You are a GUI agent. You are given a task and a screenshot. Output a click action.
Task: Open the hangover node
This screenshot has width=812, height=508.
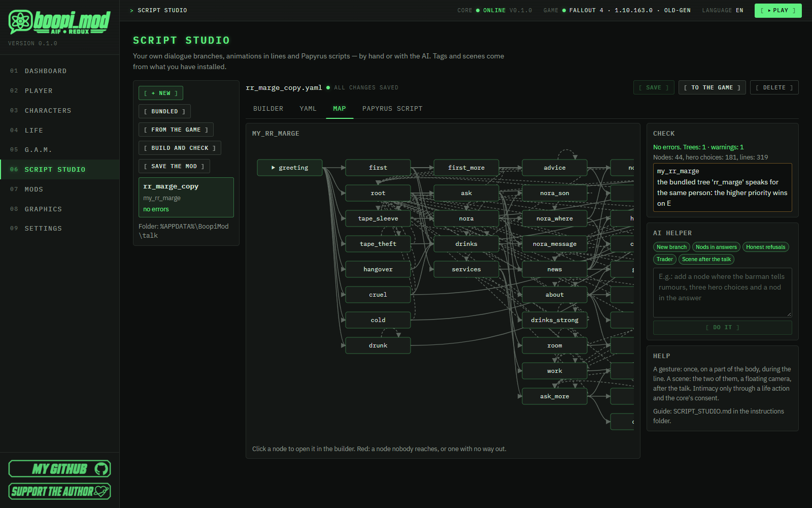point(378,269)
